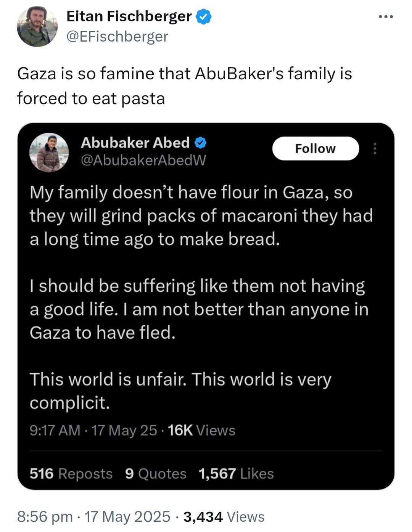View the 9 Quotes list
The width and height of the screenshot is (412, 532).
point(156,474)
